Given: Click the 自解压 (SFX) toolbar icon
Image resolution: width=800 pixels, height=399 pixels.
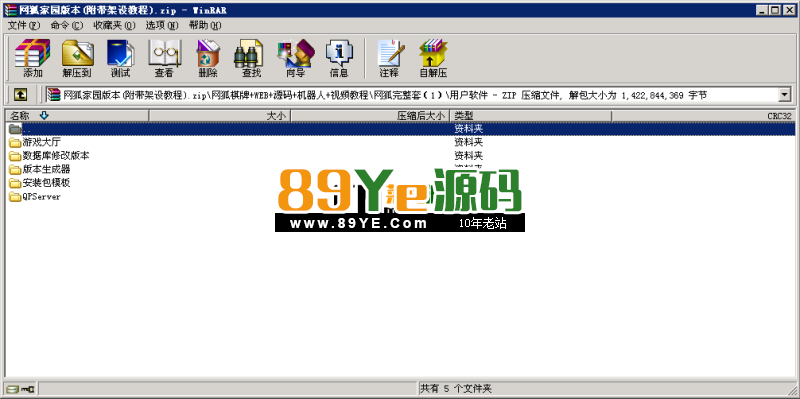Looking at the screenshot, I should (x=433, y=58).
